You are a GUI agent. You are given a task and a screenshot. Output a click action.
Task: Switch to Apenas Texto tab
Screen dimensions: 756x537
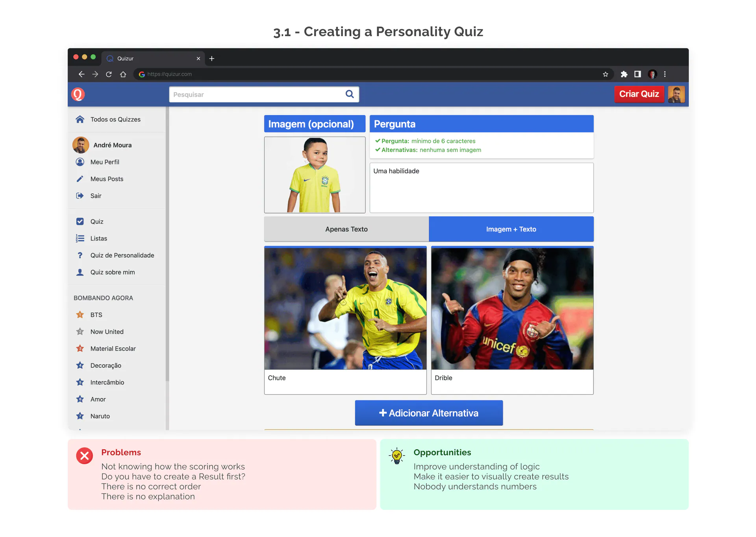[x=346, y=229]
